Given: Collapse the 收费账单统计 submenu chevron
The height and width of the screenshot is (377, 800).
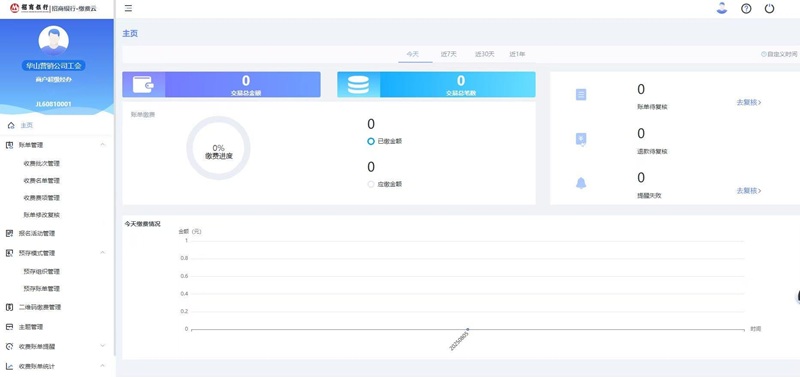Looking at the screenshot, I should click(103, 366).
